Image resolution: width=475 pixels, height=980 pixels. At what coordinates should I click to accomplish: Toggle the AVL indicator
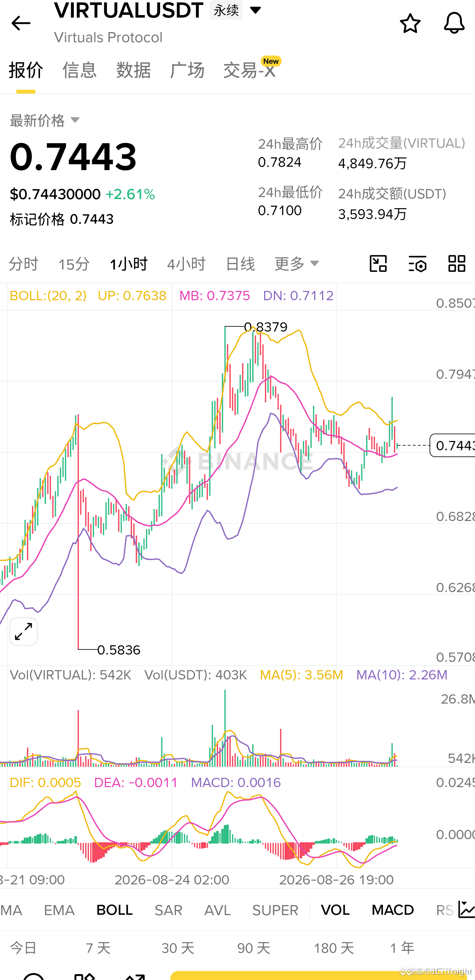pos(218,910)
